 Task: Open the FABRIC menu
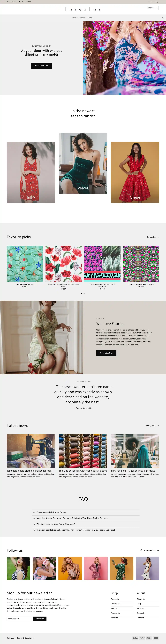tap(83, 18)
